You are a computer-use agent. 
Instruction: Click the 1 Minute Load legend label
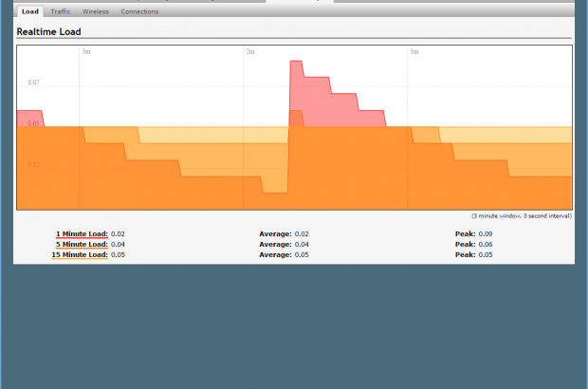pos(83,232)
